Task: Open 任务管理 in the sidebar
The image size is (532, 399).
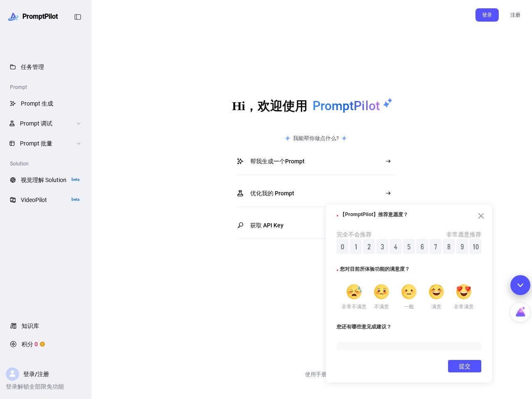Action: pyautogui.click(x=45, y=67)
